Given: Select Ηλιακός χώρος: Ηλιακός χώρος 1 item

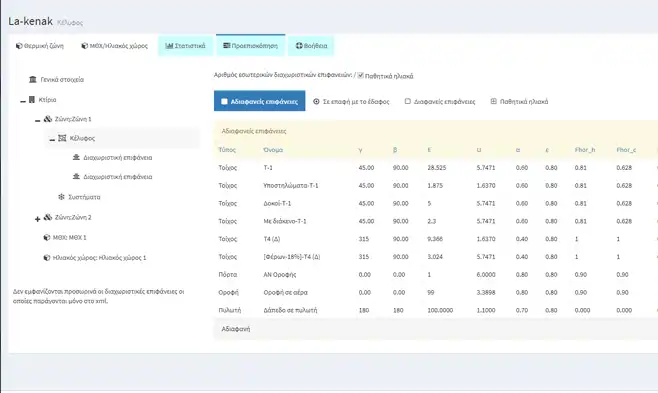Looking at the screenshot, I should (99, 258).
